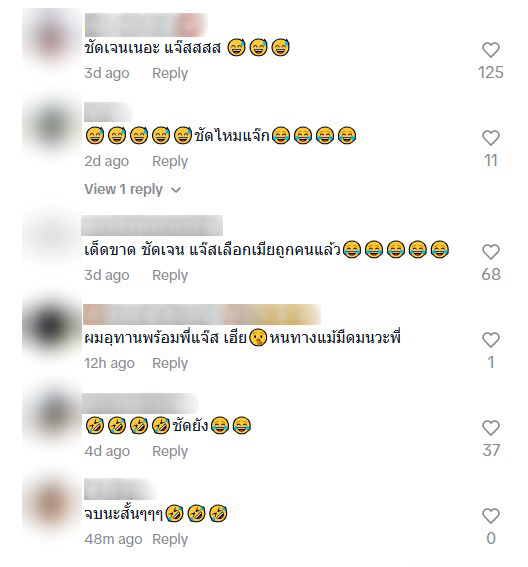This screenshot has width=528, height=567.
Task: Click the chevron next to View 1 reply
Action: click(176, 190)
